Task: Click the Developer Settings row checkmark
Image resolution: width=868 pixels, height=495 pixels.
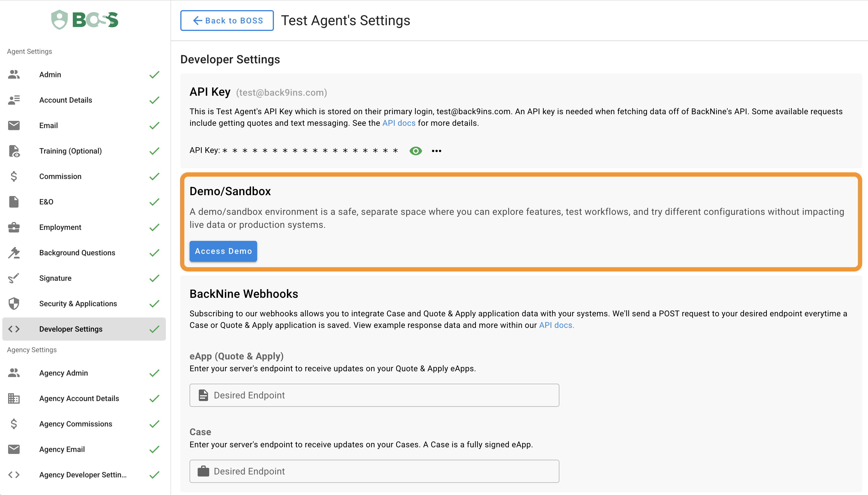Action: click(x=154, y=329)
